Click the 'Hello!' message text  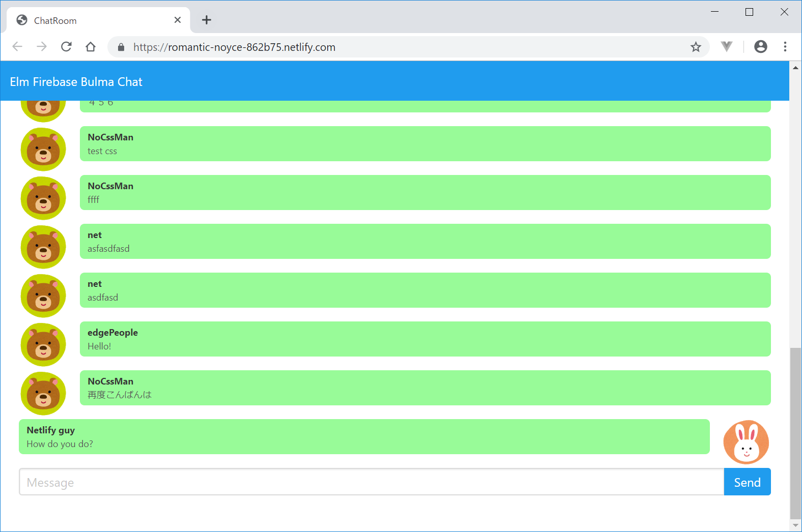tap(99, 346)
